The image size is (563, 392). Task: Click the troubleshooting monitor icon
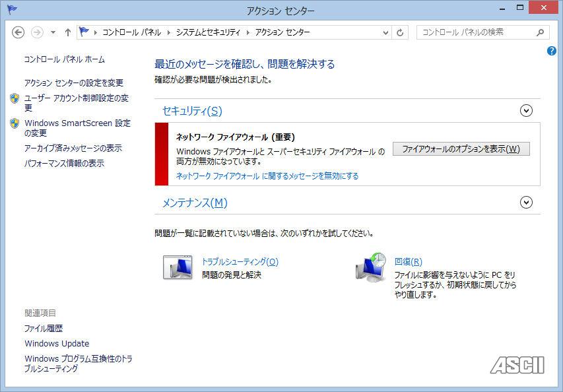pyautogui.click(x=178, y=267)
